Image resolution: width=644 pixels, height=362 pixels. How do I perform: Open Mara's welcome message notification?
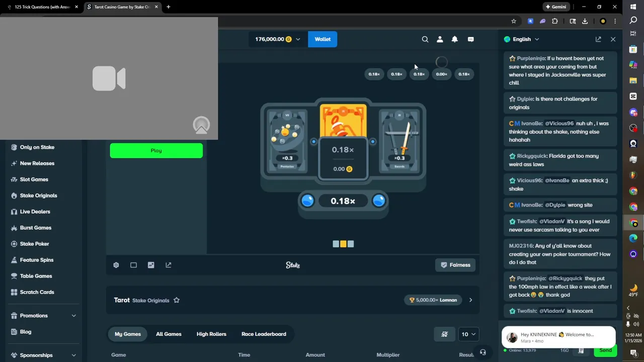coord(558,337)
